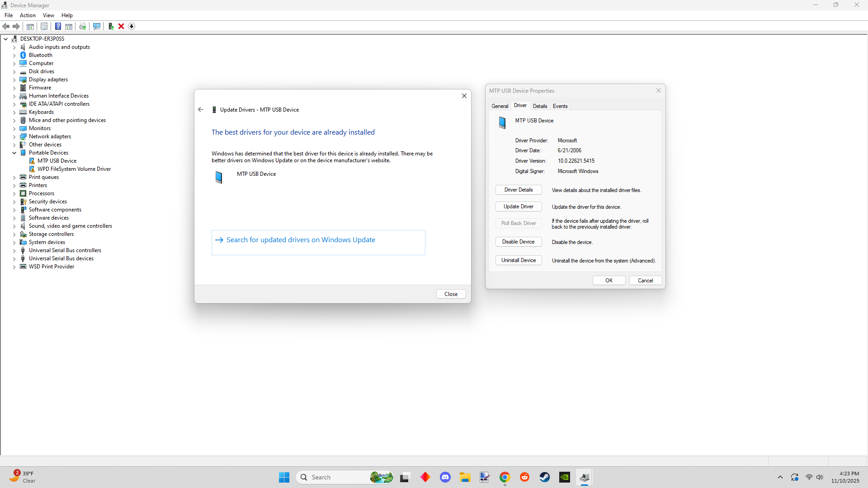Click Scan for hardware changes toolbar icon

pos(96,26)
